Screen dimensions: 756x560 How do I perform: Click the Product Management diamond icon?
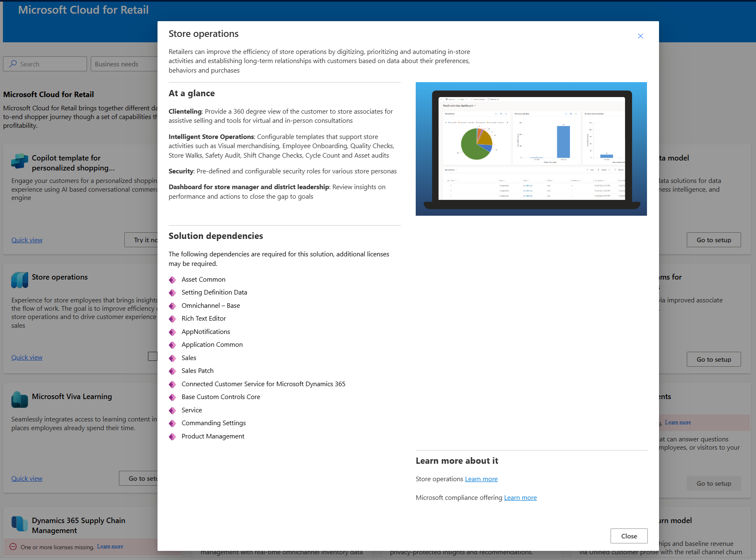[172, 437]
